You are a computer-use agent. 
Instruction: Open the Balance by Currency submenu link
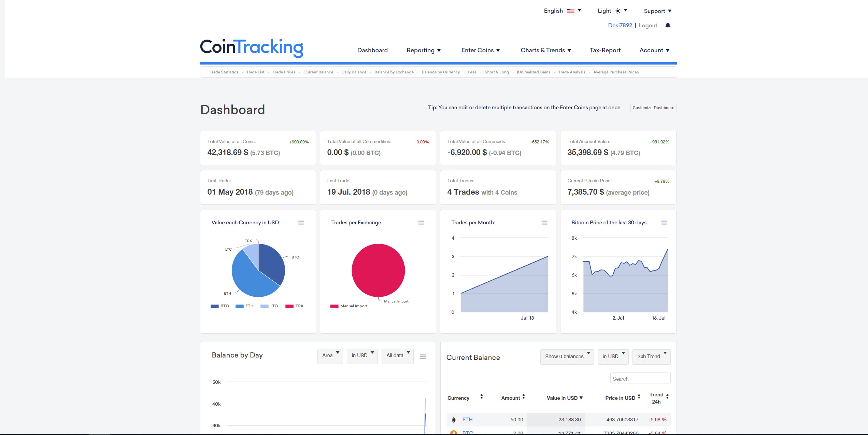(x=441, y=72)
